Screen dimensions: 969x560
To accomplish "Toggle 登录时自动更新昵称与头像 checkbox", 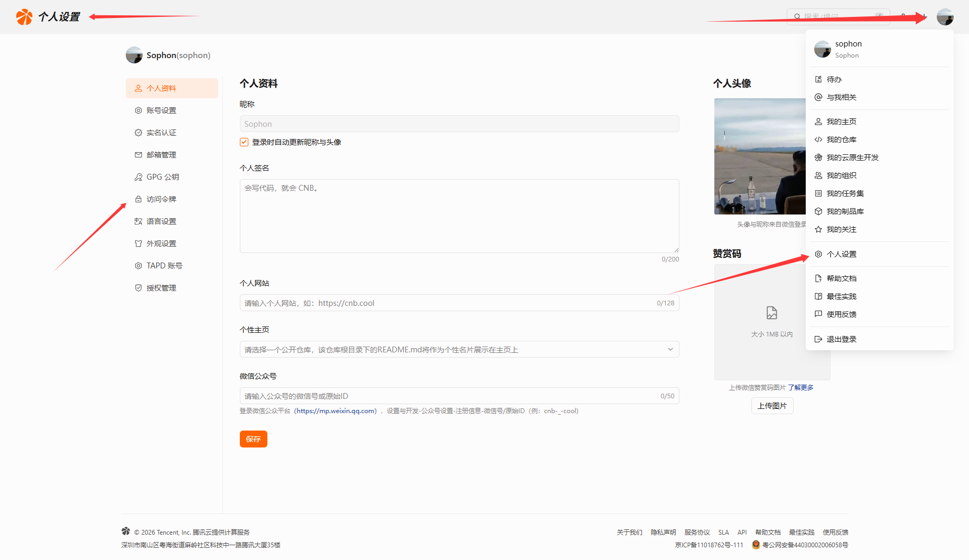I will (244, 142).
